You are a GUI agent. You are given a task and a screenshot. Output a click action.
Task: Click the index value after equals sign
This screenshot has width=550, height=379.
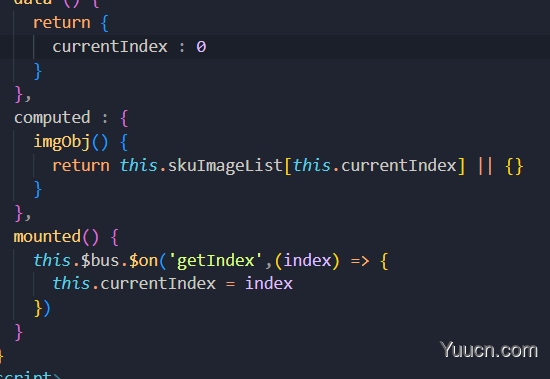coord(269,284)
